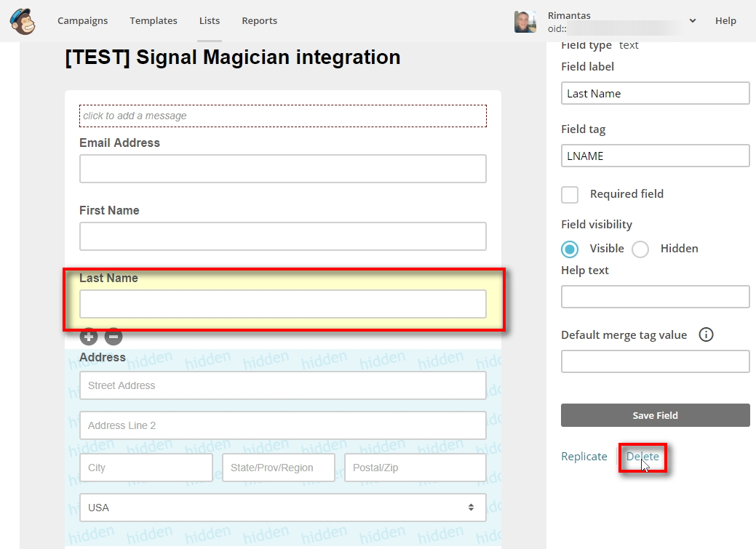The image size is (756, 549).
Task: Click the minus icon to remove field
Action: coord(114,336)
